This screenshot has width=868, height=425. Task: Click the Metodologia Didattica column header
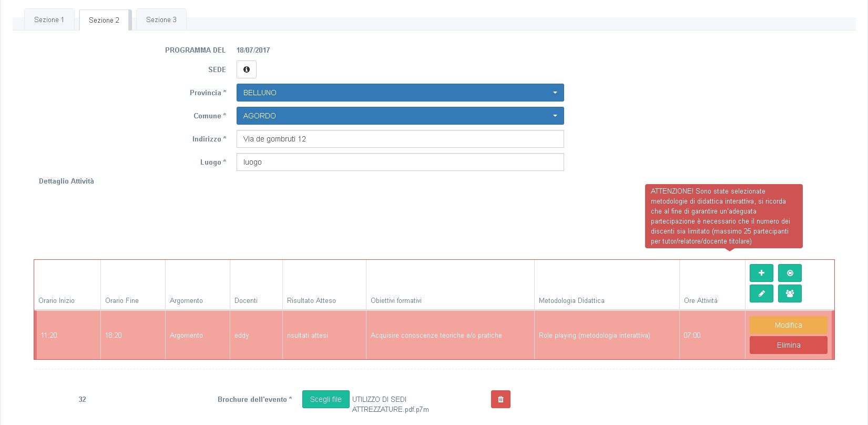click(571, 300)
